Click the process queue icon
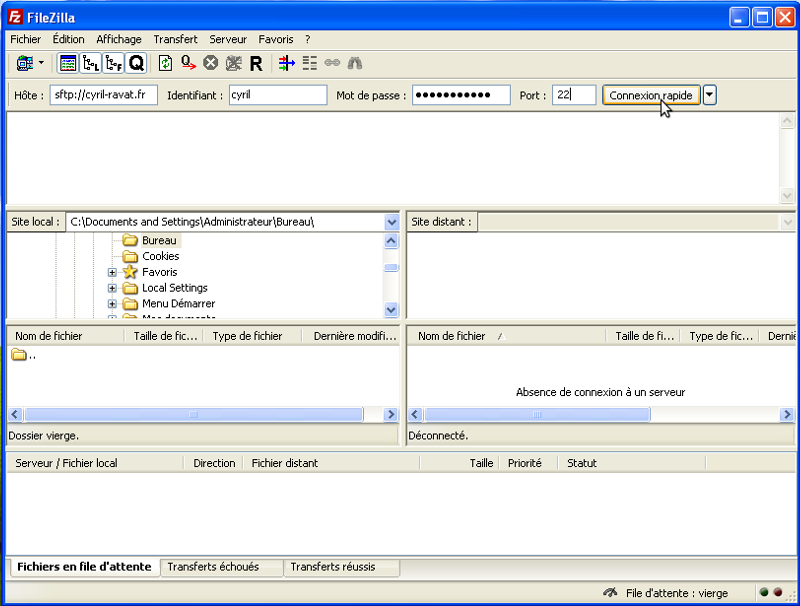 tap(188, 63)
